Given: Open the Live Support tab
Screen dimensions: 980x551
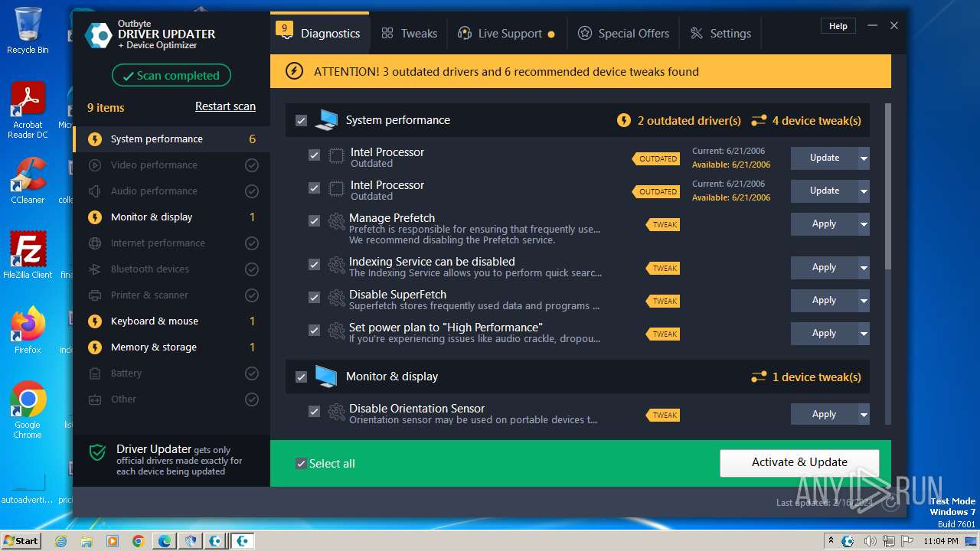Looking at the screenshot, I should click(x=506, y=34).
